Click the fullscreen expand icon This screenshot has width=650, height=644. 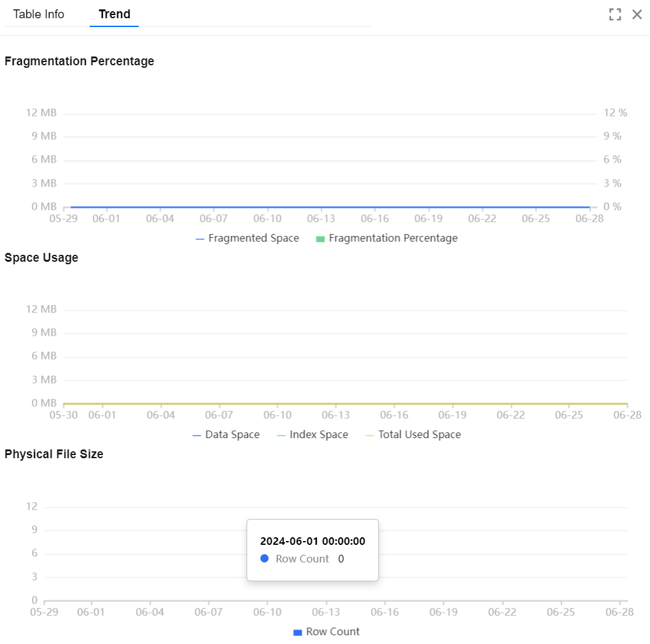[x=615, y=14]
